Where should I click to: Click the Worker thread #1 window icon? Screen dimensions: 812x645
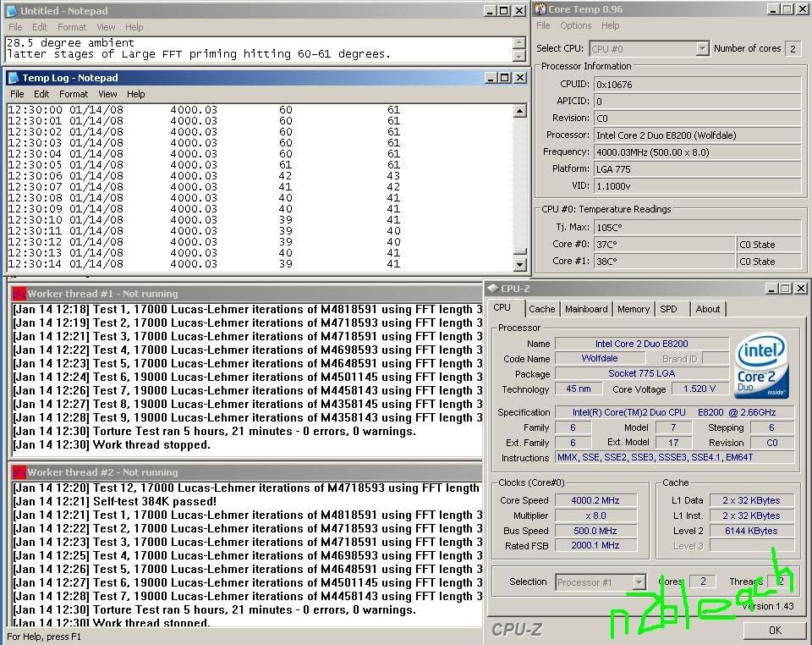(x=19, y=294)
